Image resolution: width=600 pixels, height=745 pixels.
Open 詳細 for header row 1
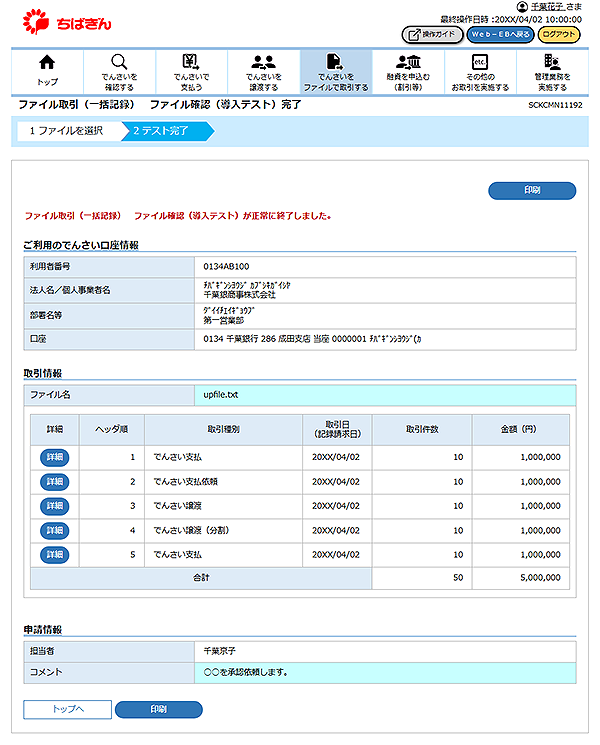point(55,457)
